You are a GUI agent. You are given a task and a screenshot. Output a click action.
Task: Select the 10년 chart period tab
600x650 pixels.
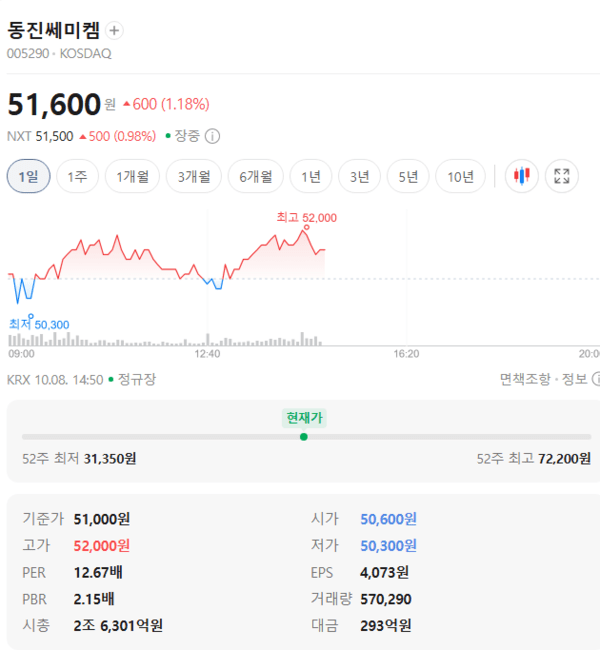[x=460, y=176]
